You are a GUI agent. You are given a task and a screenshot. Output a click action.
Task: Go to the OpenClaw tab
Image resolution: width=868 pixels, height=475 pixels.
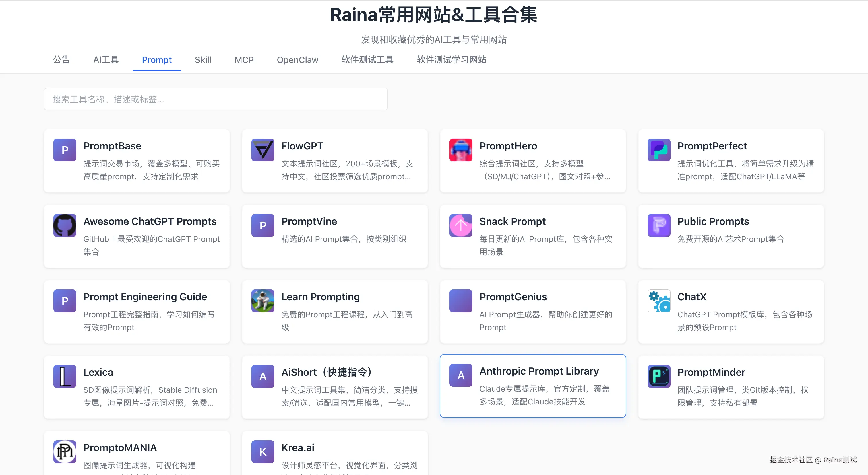[297, 60]
